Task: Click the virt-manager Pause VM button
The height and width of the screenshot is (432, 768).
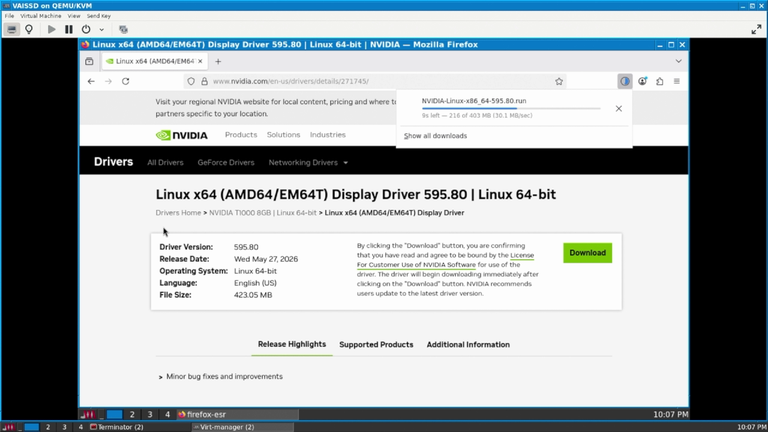Action: pyautogui.click(x=69, y=29)
